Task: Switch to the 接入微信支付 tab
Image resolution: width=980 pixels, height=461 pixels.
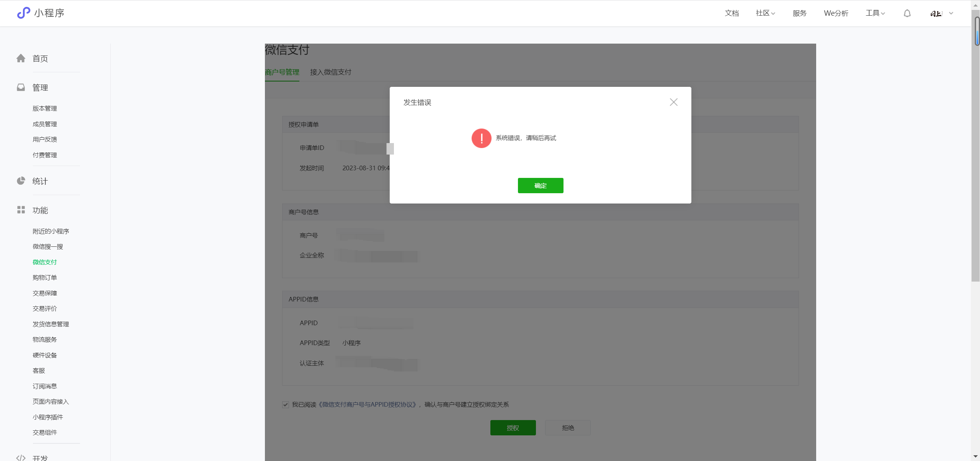Action: (x=330, y=72)
